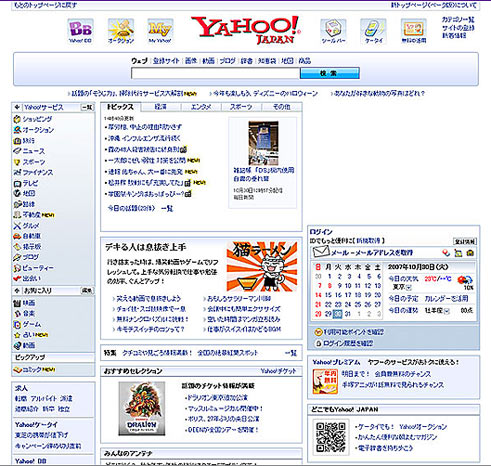491x466 pixels.
Task: Open Music in the favorites list
Action: (29, 313)
